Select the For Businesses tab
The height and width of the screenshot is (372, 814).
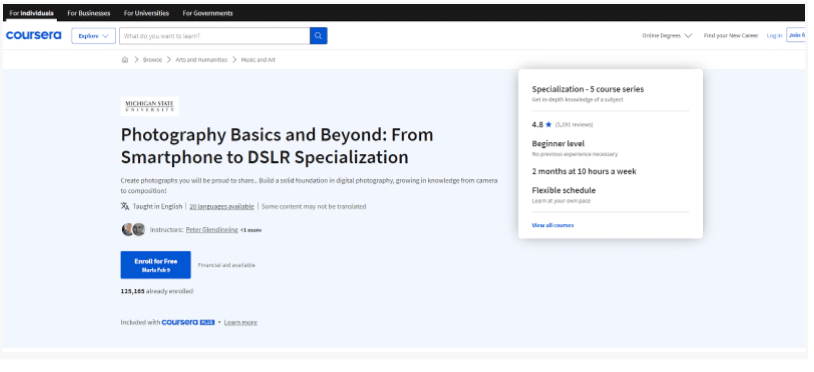(x=89, y=13)
